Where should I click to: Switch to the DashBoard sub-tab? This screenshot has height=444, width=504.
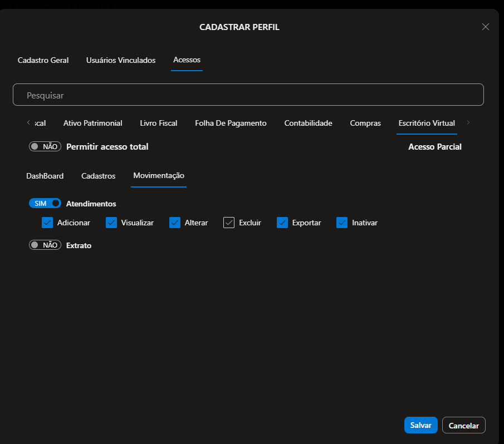[x=45, y=176]
